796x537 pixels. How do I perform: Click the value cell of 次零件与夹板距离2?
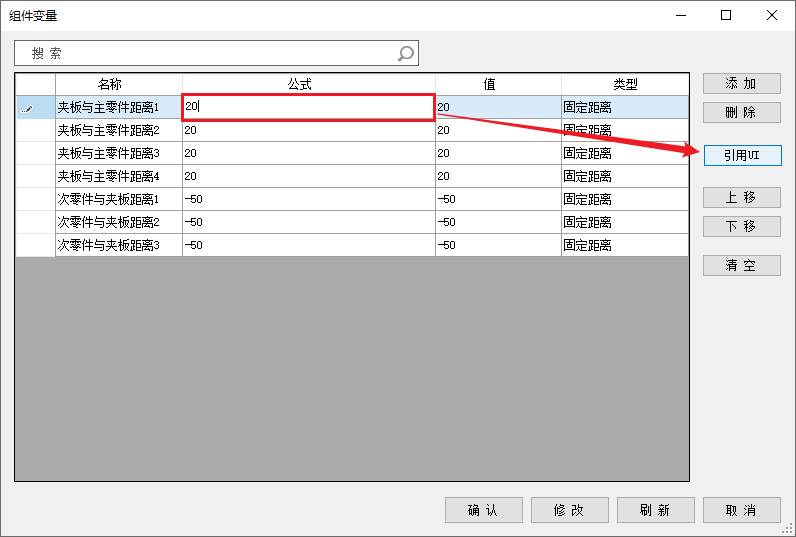click(499, 222)
